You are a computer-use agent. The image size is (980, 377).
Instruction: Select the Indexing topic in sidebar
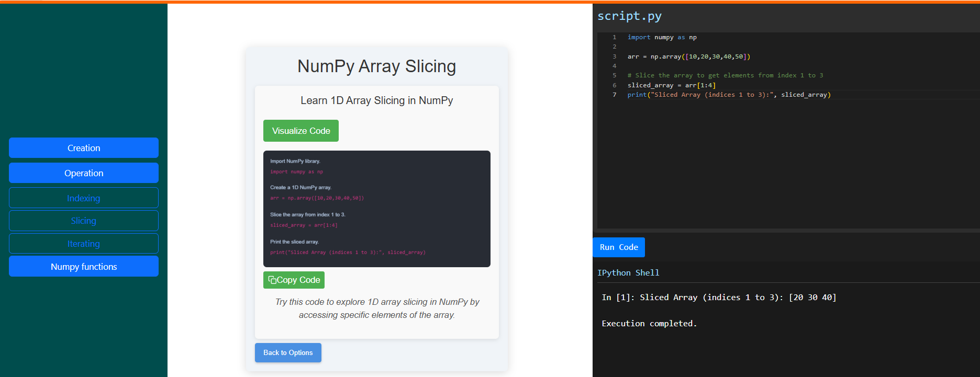(84, 198)
